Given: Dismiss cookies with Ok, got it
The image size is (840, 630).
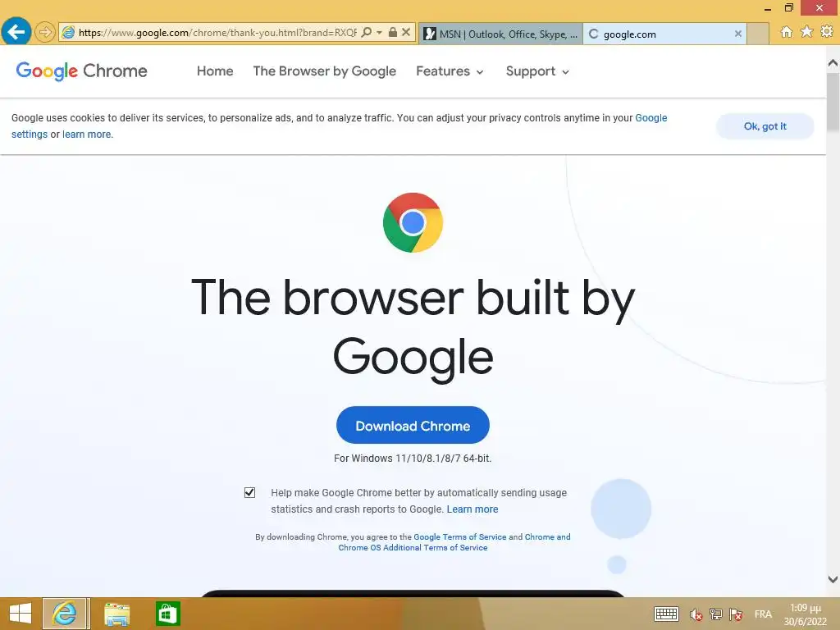Looking at the screenshot, I should [x=765, y=126].
